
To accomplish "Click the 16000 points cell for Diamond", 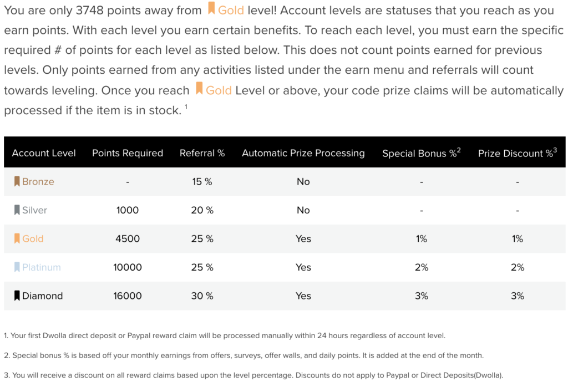I will pyautogui.click(x=128, y=296).
